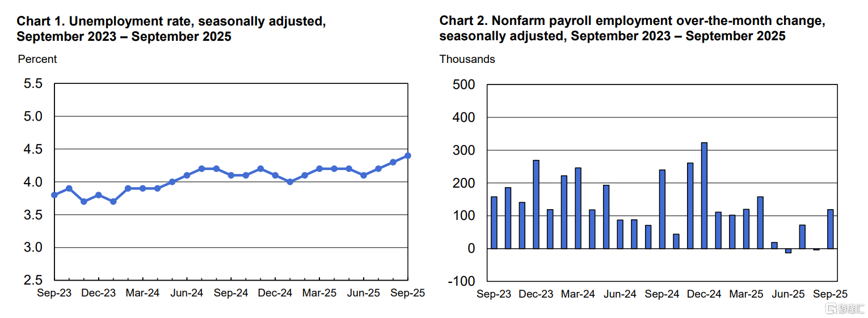
Task: Click the first Sep-23 unemployment data point
Action: 54,195
